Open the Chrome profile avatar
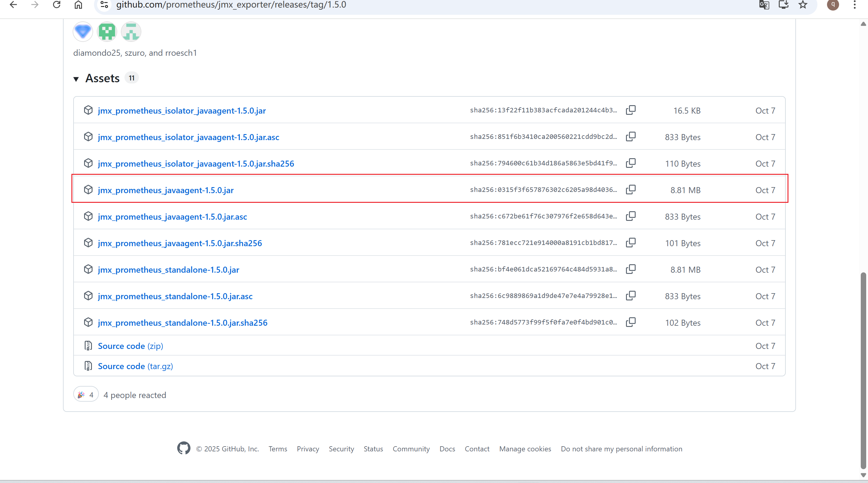 point(833,5)
